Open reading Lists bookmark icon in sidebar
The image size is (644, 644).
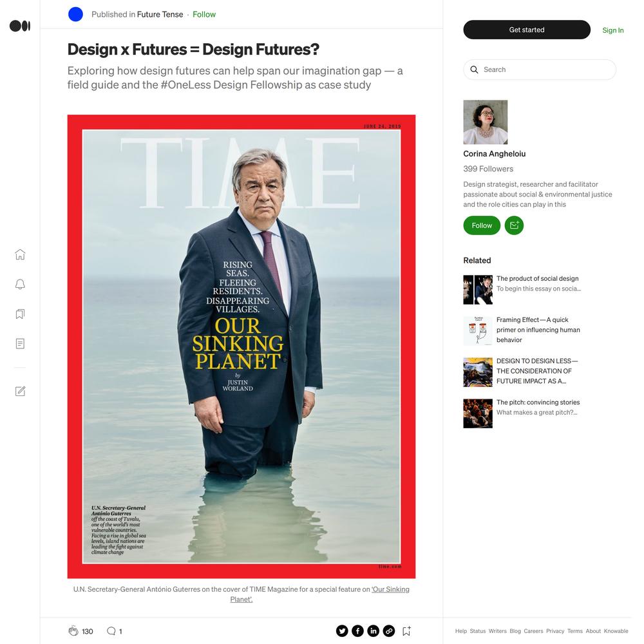[20, 314]
